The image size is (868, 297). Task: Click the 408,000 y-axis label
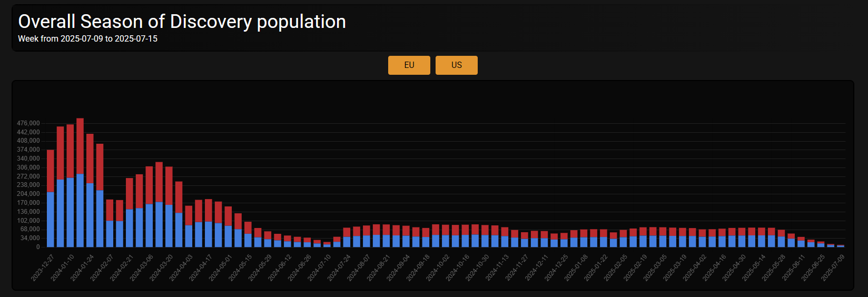(28, 141)
